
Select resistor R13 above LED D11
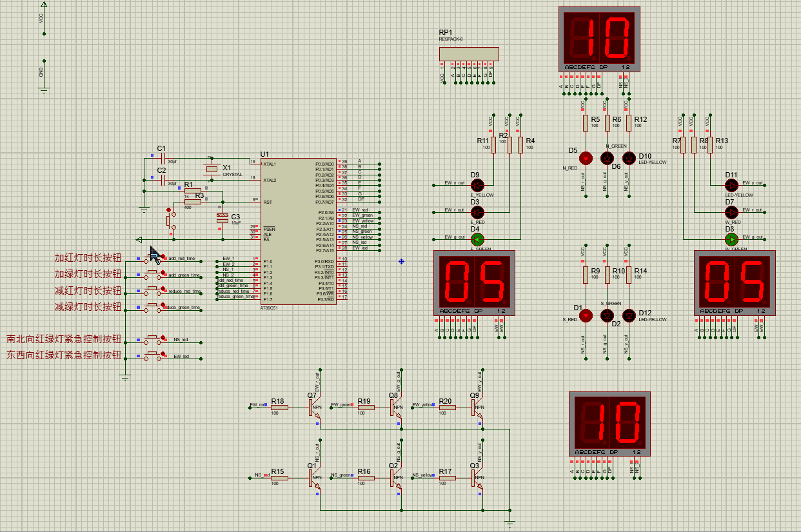point(709,145)
